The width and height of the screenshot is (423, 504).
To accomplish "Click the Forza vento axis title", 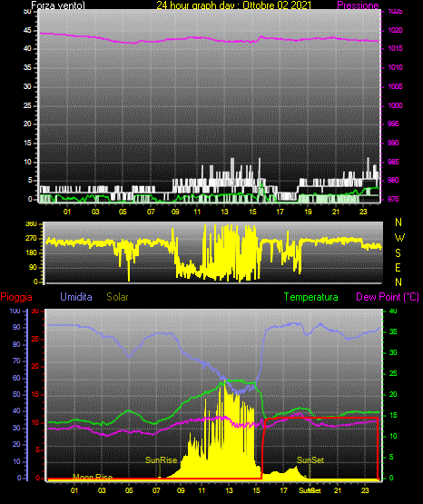I will pos(58,5).
